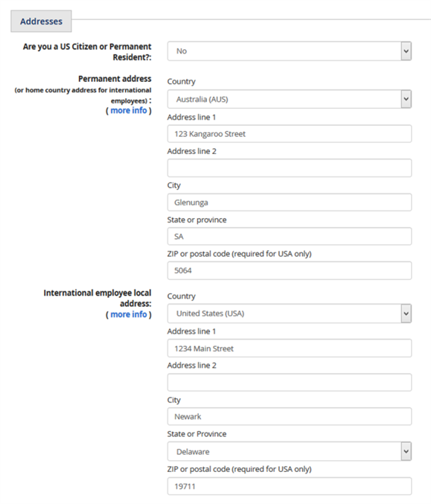Open the US Citizen or Permanent Resident dropdown
The width and height of the screenshot is (431, 504).
click(x=290, y=51)
